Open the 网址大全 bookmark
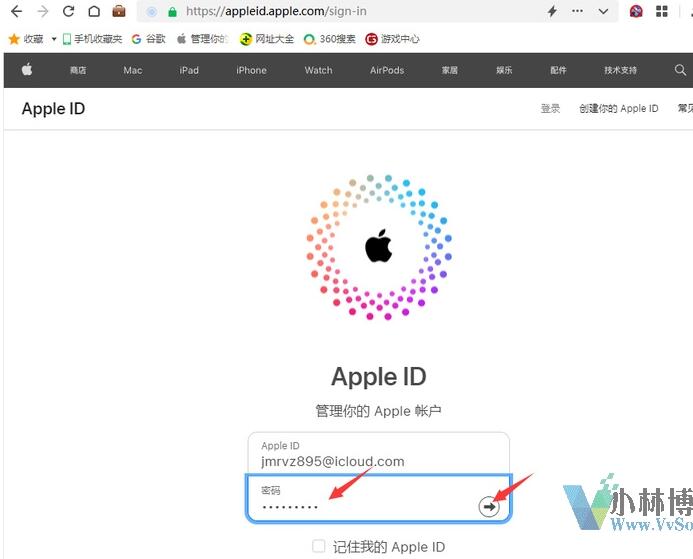693x559 pixels. click(267, 39)
